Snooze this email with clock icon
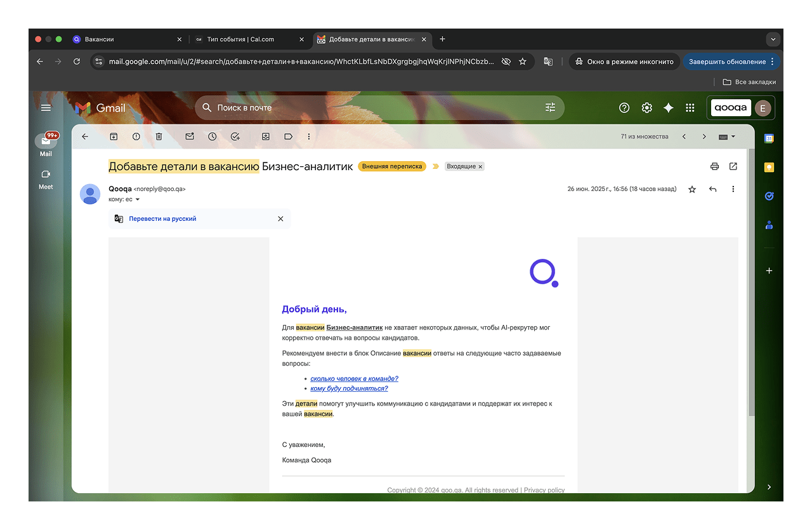This screenshot has width=812, height=530. coord(212,136)
